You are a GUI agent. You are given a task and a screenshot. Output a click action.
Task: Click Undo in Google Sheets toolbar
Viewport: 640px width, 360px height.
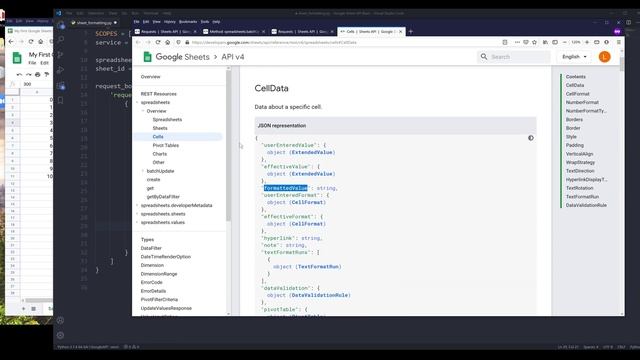pos(19,74)
